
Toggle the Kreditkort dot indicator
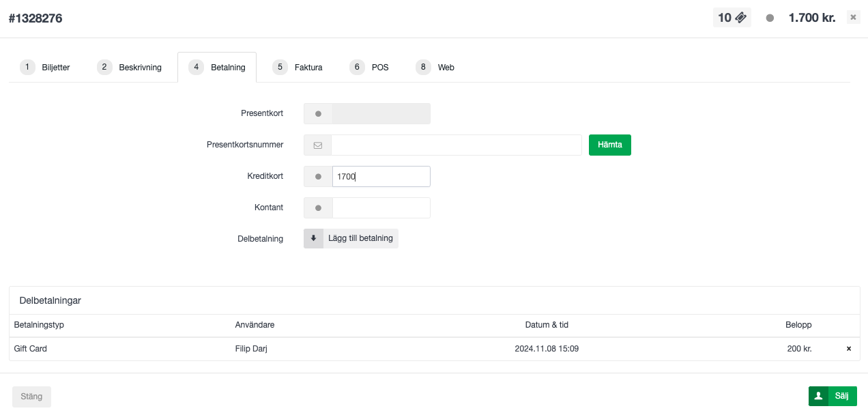(x=318, y=176)
